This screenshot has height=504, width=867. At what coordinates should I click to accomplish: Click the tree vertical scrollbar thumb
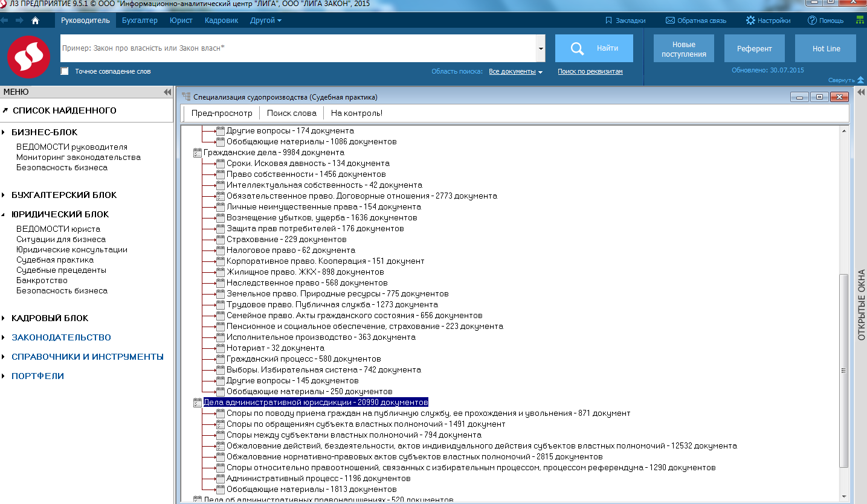[844, 371]
